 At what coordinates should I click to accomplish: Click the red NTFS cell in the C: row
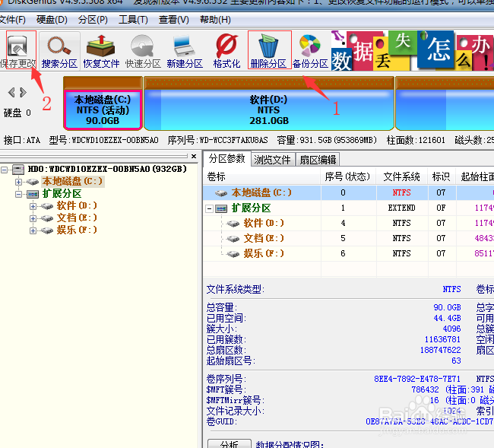(x=402, y=192)
